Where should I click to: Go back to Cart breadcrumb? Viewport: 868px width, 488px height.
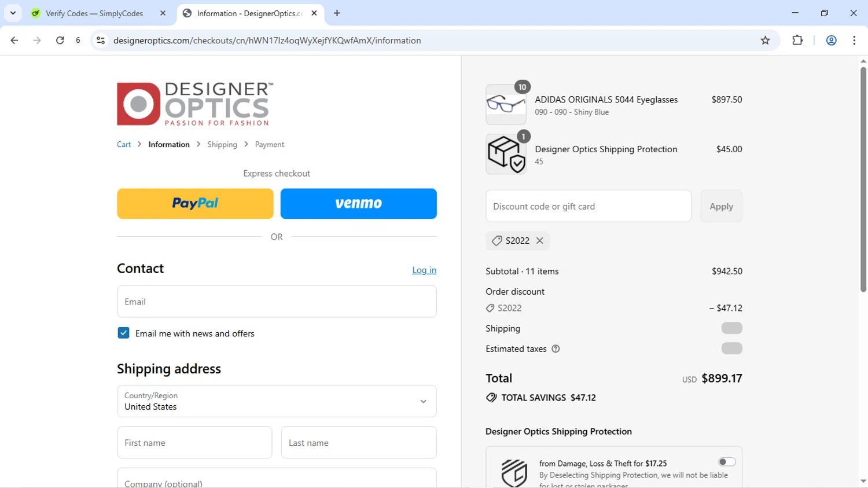coord(124,144)
